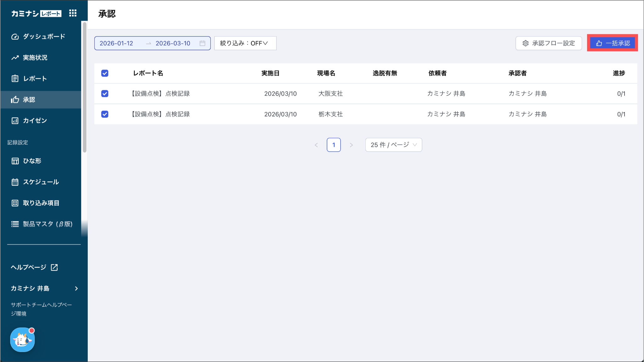Open the 25 件 / ページ page size dropdown
Image resolution: width=644 pixels, height=362 pixels.
[393, 145]
